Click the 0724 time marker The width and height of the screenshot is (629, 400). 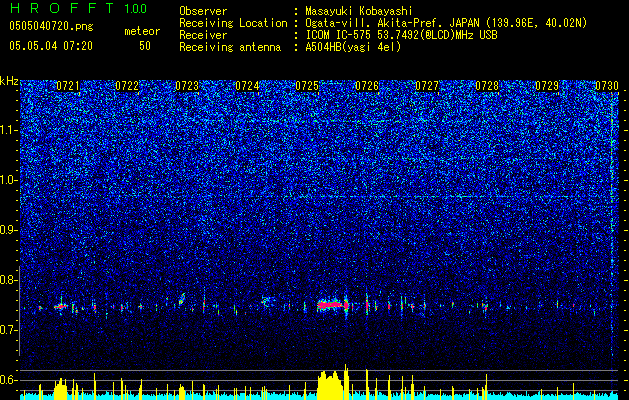247,86
